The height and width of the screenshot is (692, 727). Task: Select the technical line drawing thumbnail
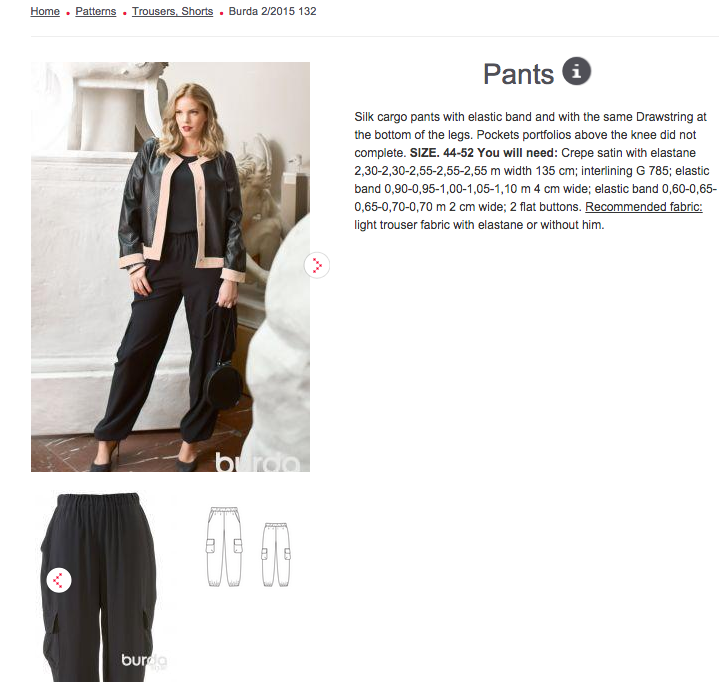(248, 547)
